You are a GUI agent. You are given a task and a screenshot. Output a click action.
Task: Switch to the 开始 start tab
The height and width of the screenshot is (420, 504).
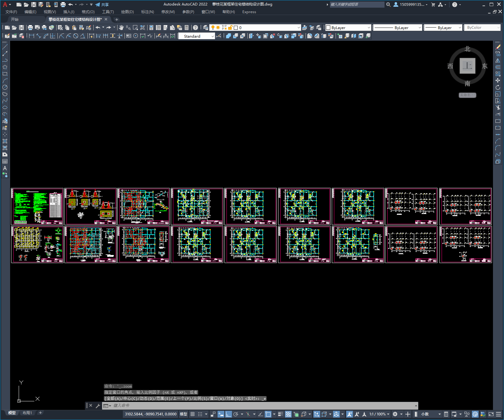tap(15, 19)
